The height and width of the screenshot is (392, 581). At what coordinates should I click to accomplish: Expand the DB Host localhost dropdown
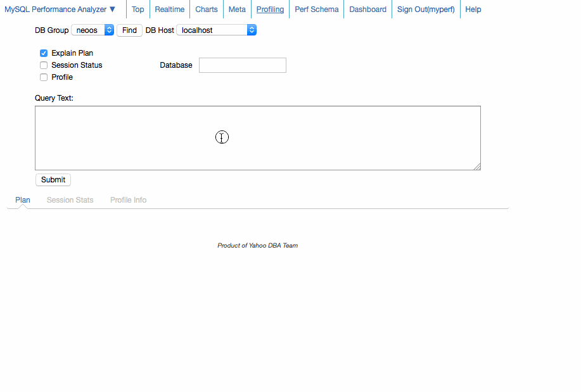pos(217,30)
